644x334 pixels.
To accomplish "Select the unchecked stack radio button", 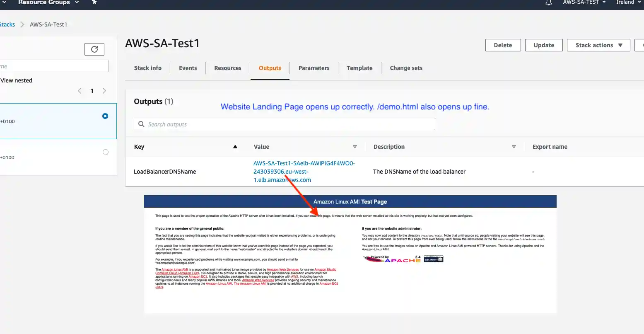I will (106, 152).
